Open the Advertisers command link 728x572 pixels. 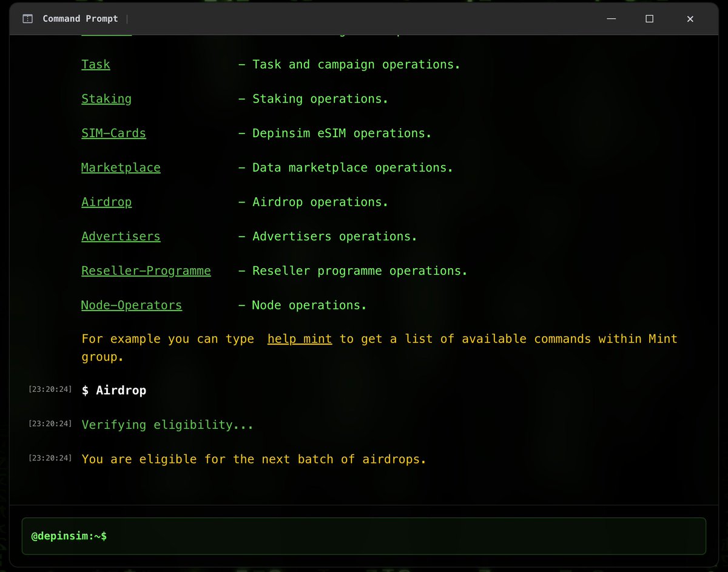tap(121, 236)
